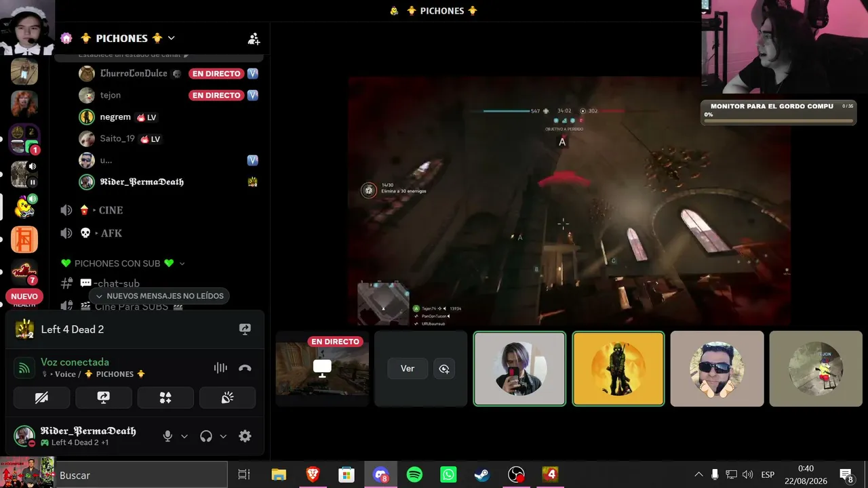The height and width of the screenshot is (488, 868).
Task: Switch to OBS Studio in the taskbar
Action: (x=516, y=475)
